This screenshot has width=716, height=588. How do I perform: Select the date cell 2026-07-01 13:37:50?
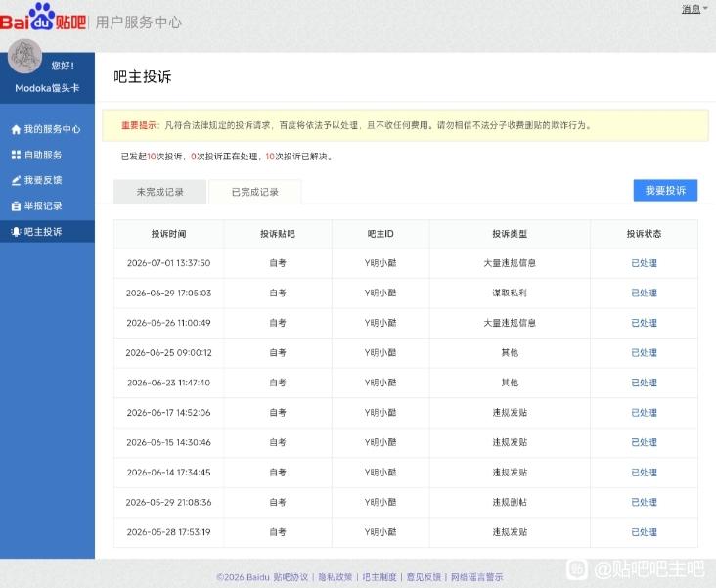click(168, 263)
